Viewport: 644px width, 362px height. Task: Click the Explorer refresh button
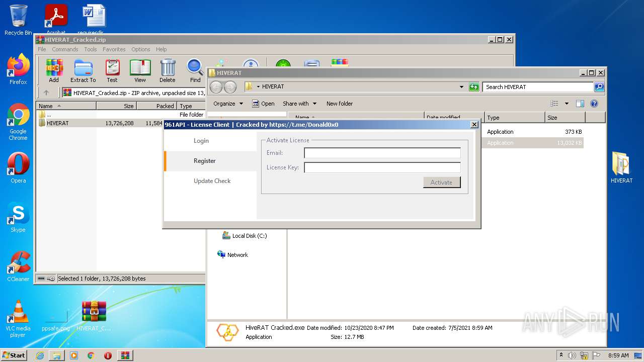[x=474, y=87]
